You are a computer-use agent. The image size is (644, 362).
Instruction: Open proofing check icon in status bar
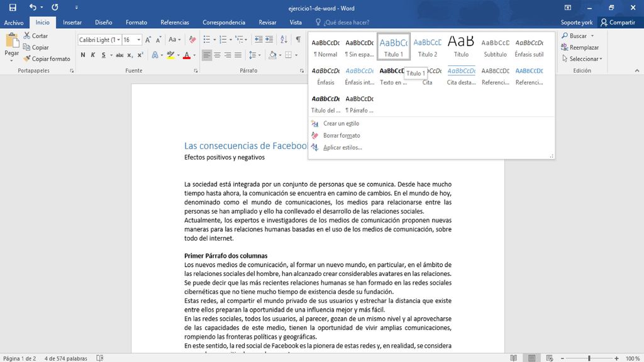(100, 358)
